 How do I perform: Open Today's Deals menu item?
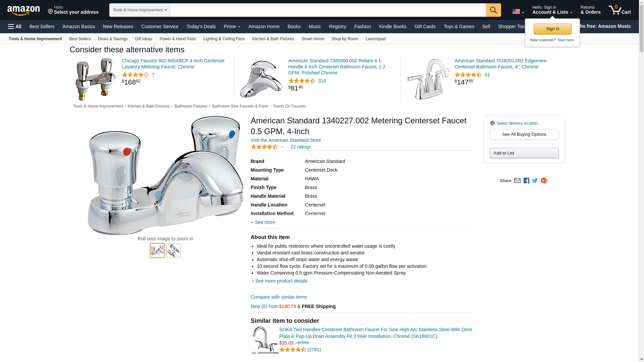coord(201,26)
